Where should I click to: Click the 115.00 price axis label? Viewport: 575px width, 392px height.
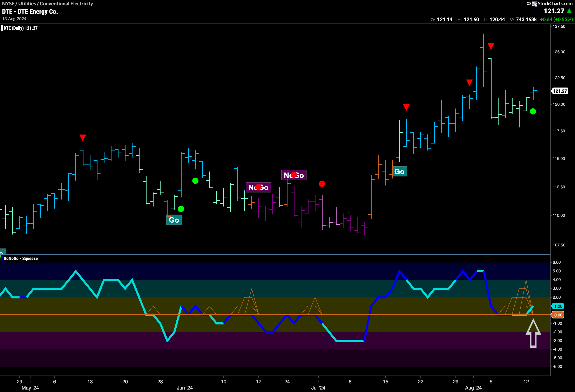pyautogui.click(x=559, y=159)
